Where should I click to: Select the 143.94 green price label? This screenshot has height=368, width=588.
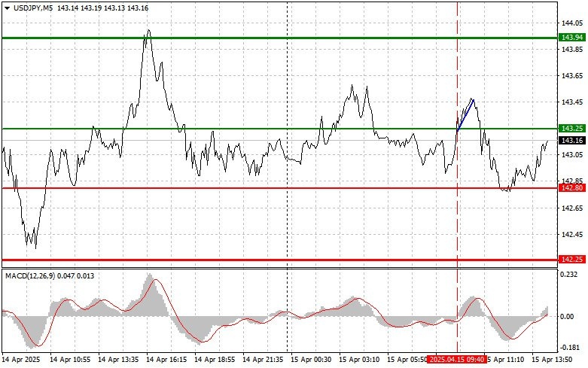point(572,37)
